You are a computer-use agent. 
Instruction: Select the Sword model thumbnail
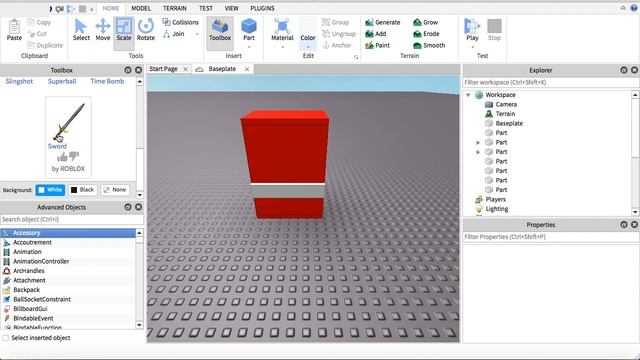pos(68,121)
